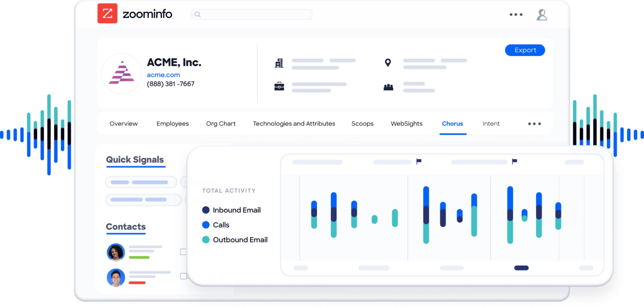Click the search magnifier icon
Image resolution: width=644 pixels, height=308 pixels.
(197, 14)
